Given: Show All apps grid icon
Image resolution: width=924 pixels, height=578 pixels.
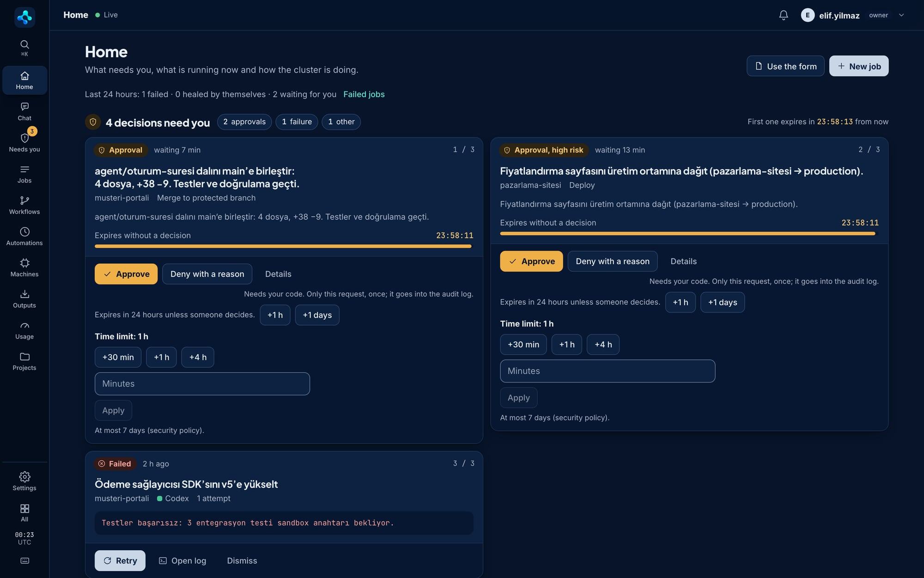Looking at the screenshot, I should coord(24,513).
